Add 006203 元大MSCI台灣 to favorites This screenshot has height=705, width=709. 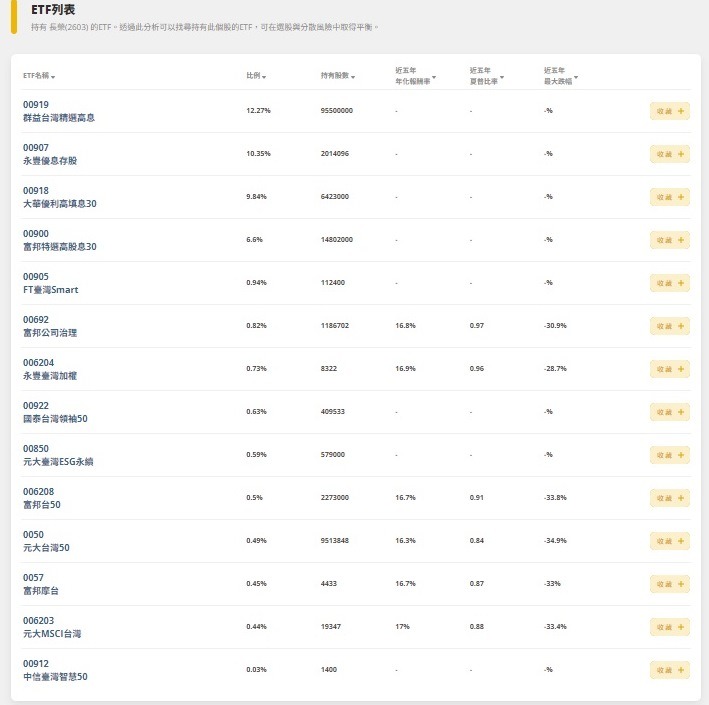[x=670, y=627]
